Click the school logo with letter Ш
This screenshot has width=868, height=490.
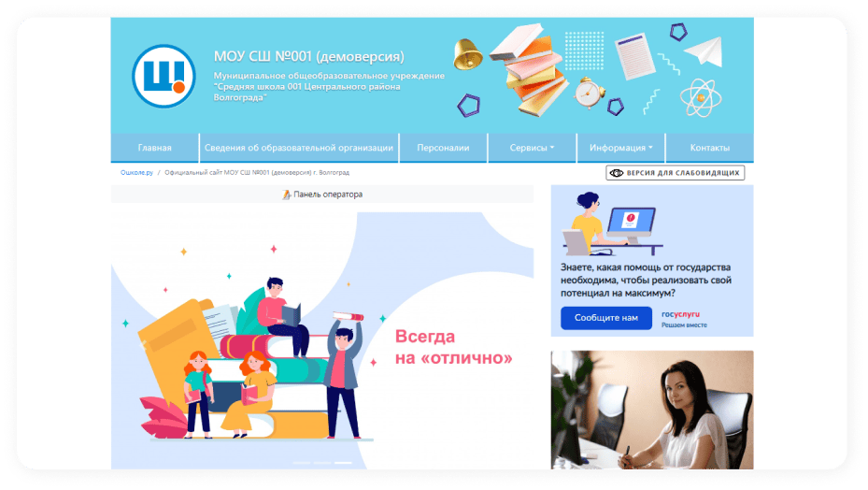coord(164,77)
